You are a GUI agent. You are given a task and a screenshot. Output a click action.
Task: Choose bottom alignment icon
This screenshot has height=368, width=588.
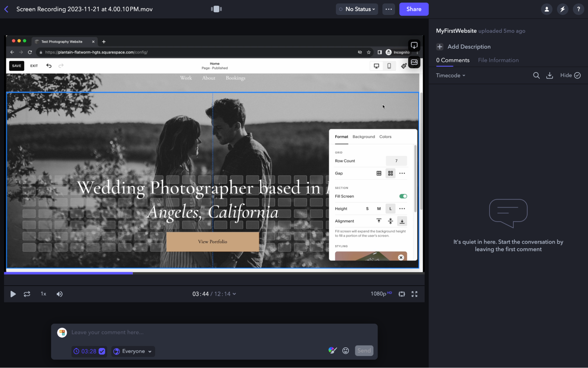[402, 221]
